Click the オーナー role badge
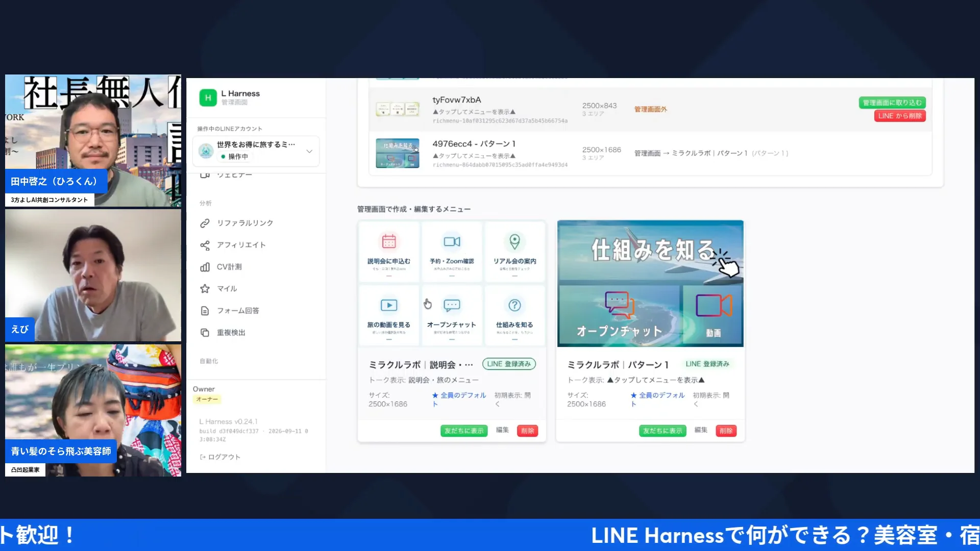Image resolution: width=980 pixels, height=551 pixels. [x=207, y=399]
